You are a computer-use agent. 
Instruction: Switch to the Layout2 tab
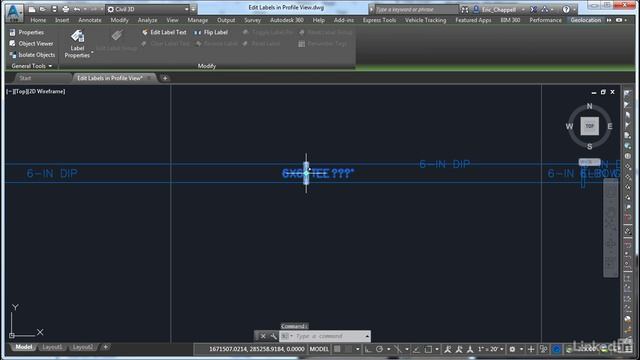tap(82, 347)
